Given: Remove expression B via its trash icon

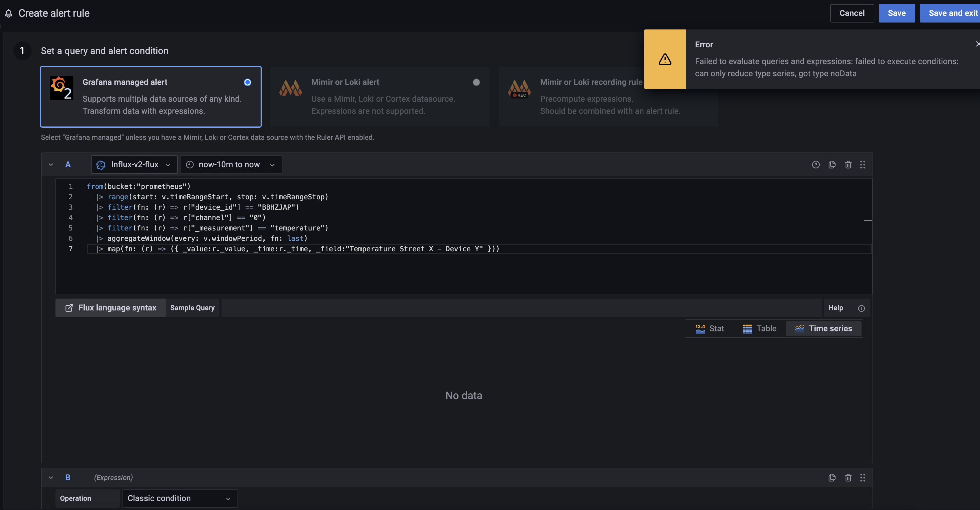Looking at the screenshot, I should tap(848, 477).
